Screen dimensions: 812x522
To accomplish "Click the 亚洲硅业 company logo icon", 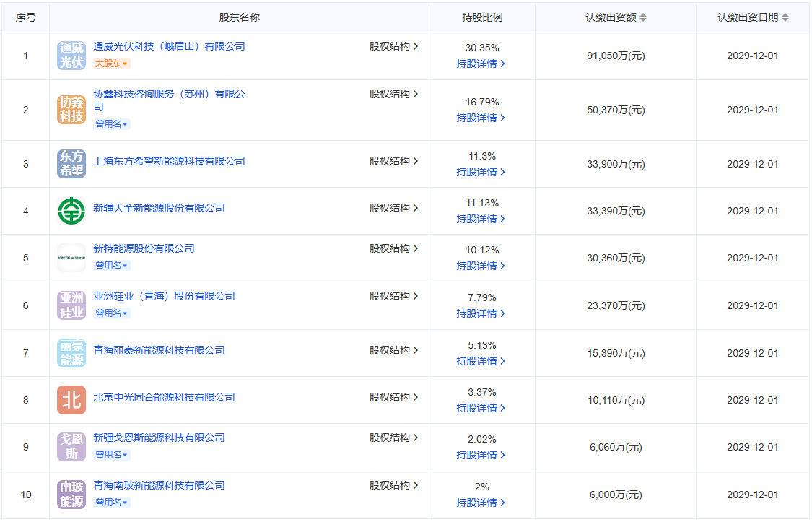I will click(71, 305).
